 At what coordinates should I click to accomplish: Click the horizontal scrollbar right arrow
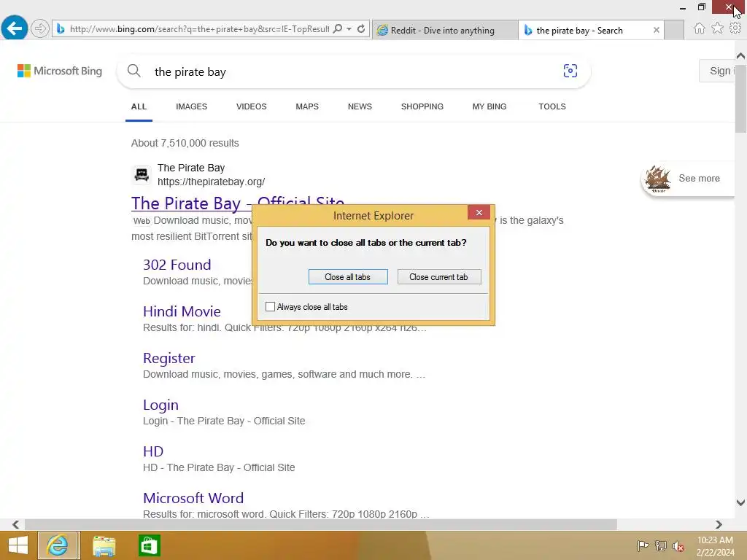coord(719,524)
